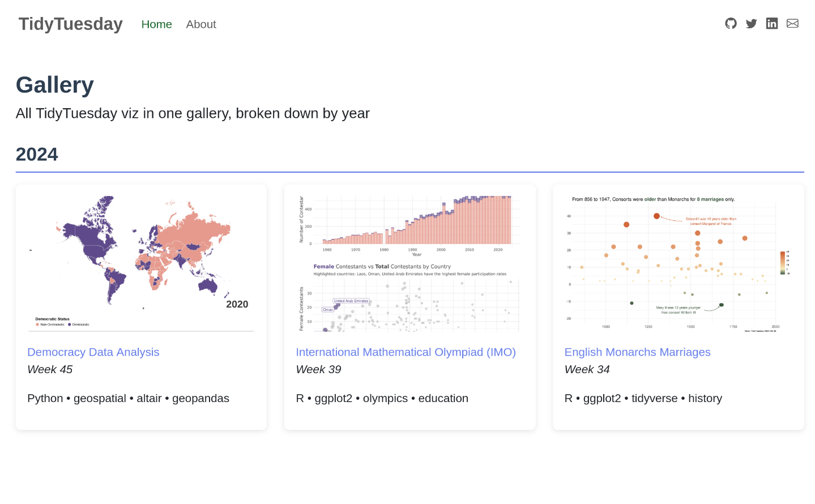Open the English Monarchs Marriages link

pyautogui.click(x=637, y=352)
